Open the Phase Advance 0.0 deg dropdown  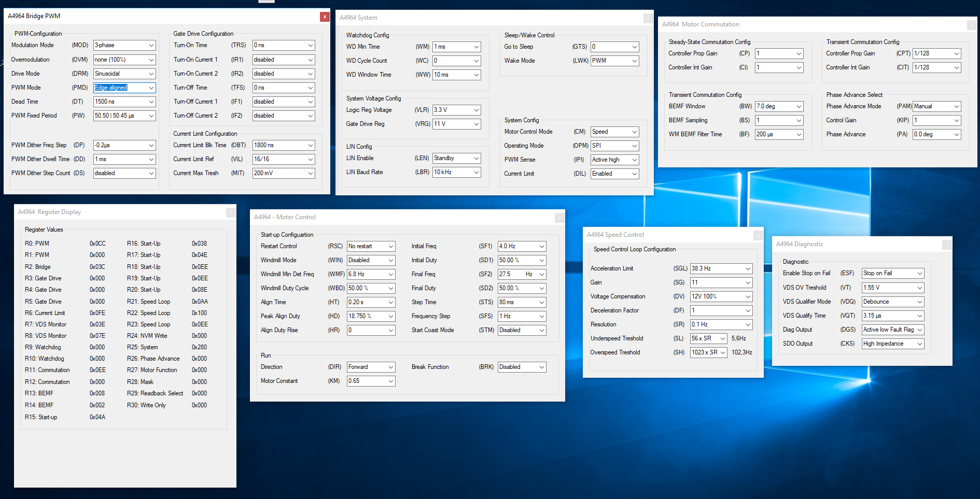coord(937,134)
